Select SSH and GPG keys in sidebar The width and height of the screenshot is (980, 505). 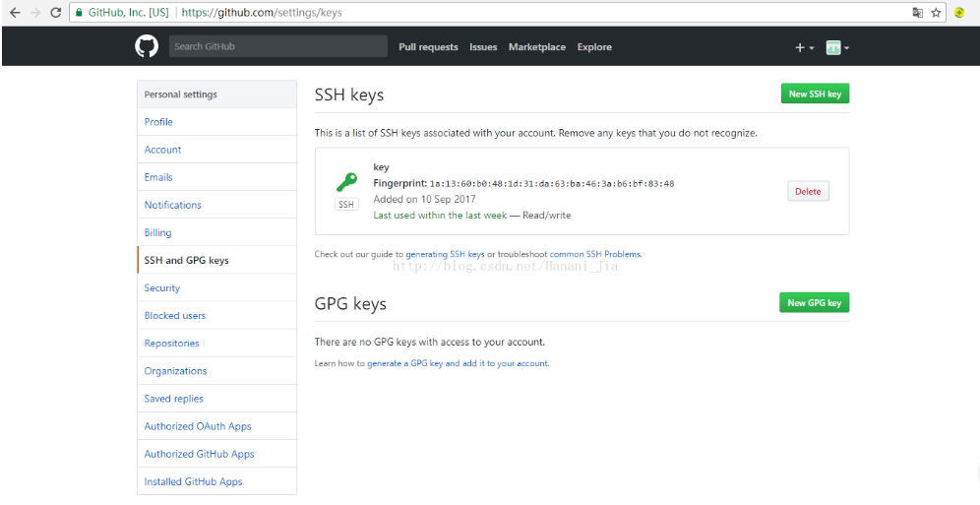216,260
